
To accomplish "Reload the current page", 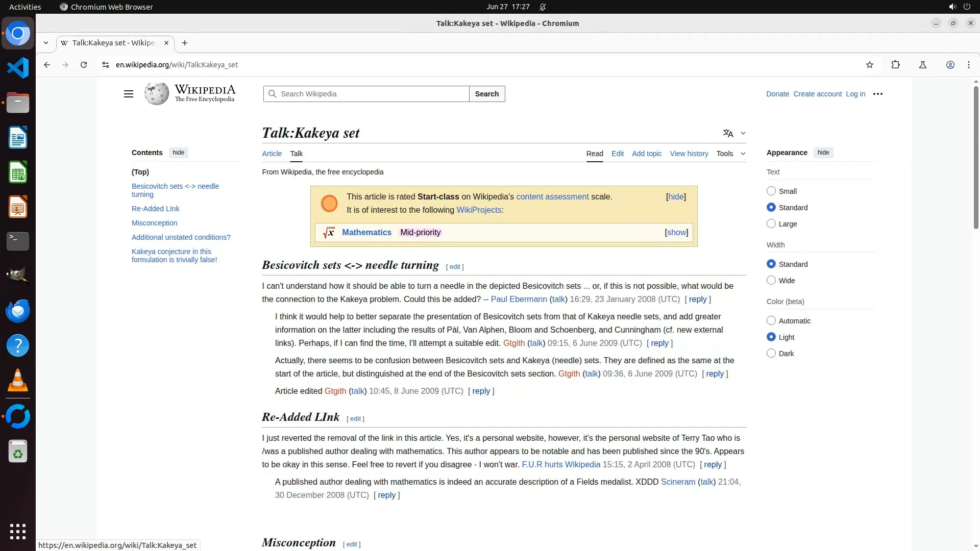I will coord(84,65).
